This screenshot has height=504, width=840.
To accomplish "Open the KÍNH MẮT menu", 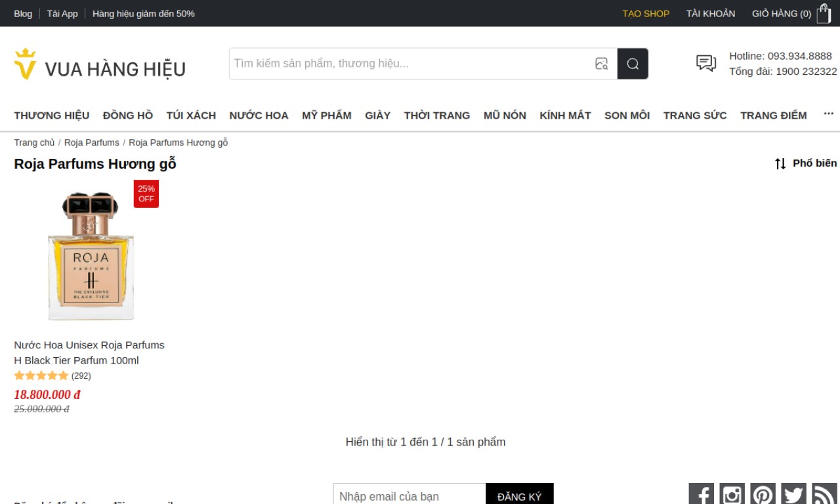I will click(x=565, y=115).
